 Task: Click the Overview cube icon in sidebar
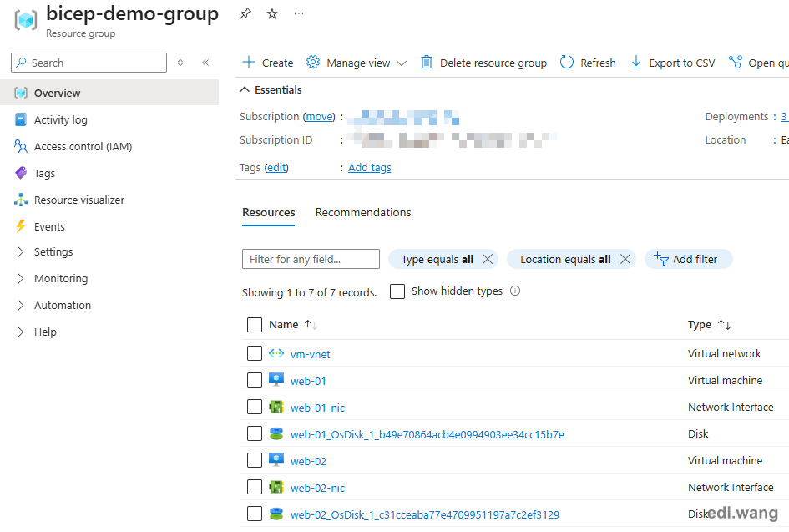coord(21,93)
